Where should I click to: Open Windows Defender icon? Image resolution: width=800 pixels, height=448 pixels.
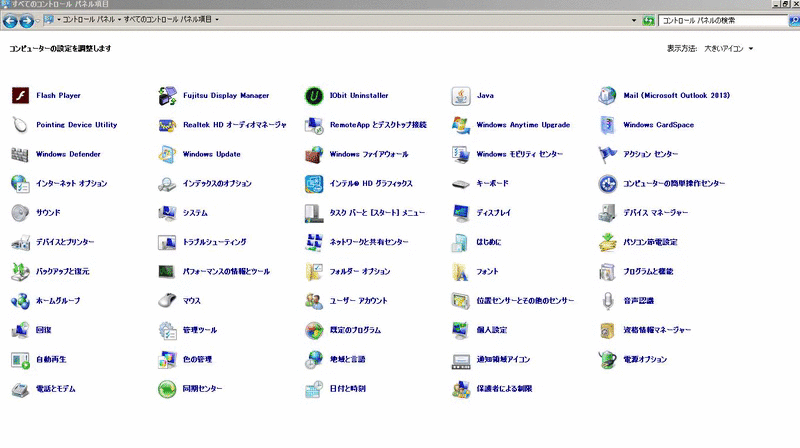pos(20,154)
